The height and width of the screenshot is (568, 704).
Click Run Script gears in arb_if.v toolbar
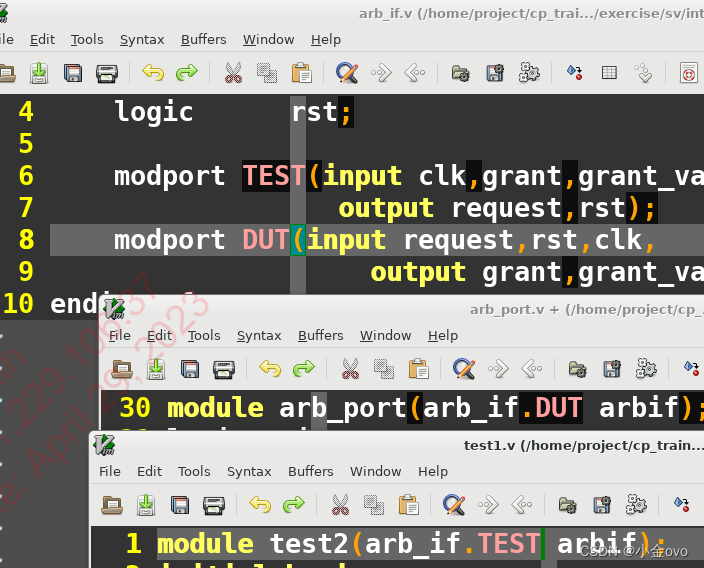pos(529,72)
